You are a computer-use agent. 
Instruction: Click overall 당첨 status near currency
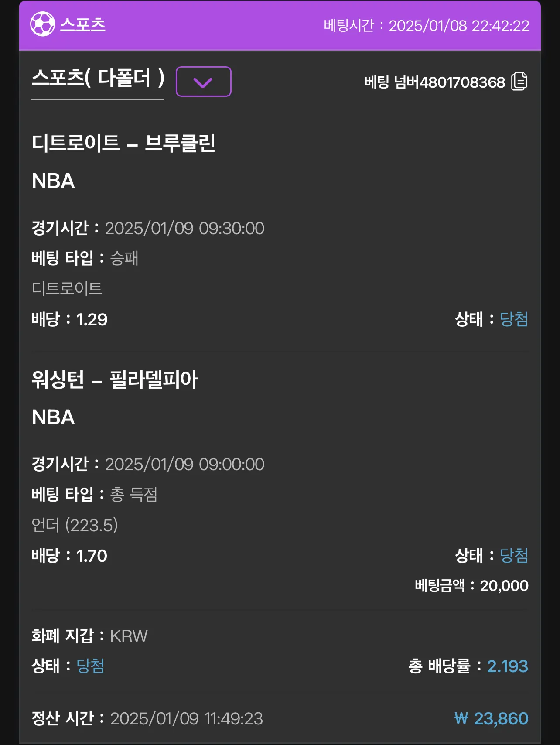pos(90,666)
